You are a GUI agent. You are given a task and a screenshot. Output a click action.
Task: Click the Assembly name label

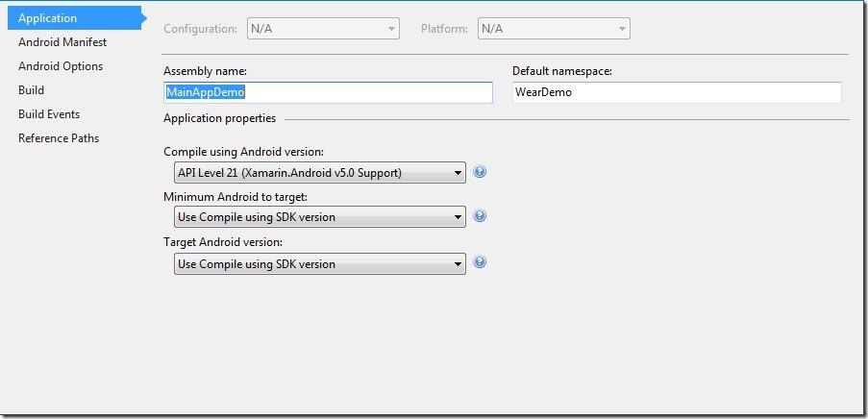tap(206, 71)
